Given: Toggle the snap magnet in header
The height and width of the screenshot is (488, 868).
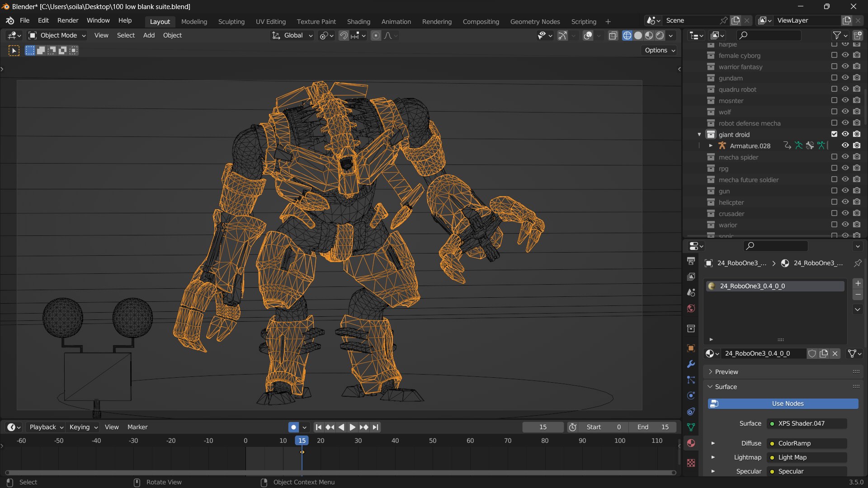Looking at the screenshot, I should 344,36.
